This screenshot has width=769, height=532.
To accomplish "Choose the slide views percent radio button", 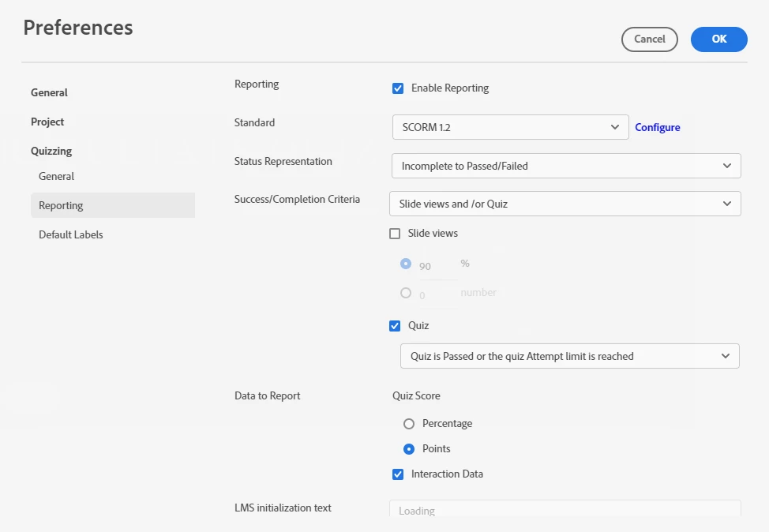I will [406, 264].
